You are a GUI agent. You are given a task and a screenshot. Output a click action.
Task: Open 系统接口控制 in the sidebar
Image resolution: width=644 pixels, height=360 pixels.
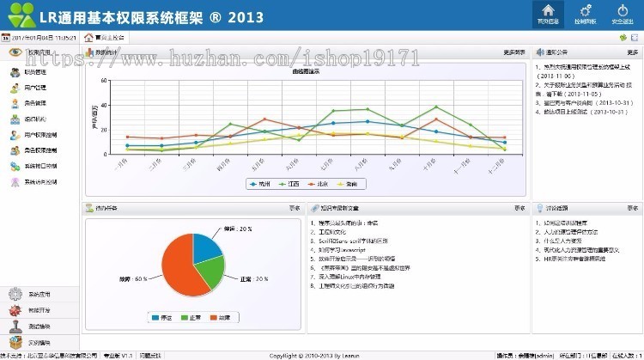pyautogui.click(x=33, y=166)
